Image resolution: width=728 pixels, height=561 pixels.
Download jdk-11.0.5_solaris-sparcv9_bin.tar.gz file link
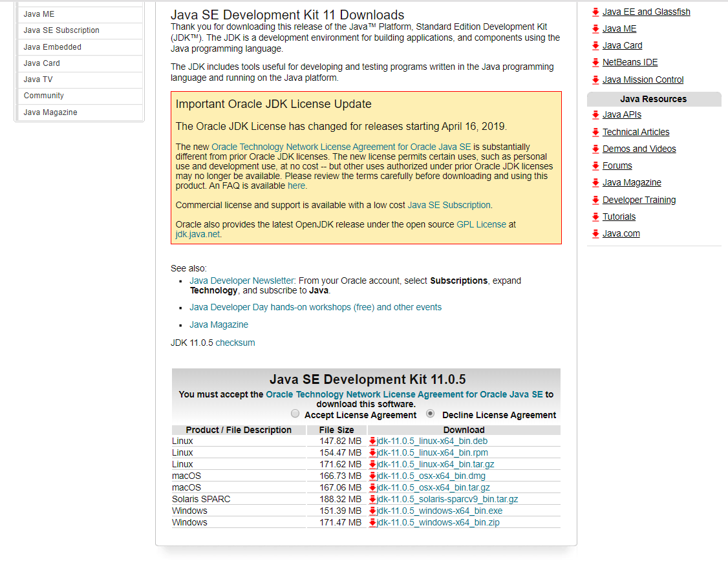coord(447,499)
